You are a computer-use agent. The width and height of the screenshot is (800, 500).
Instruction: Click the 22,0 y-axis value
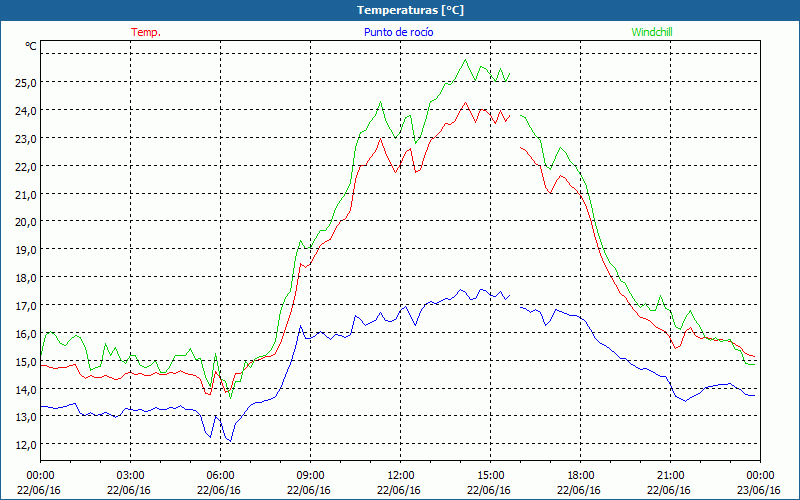tap(26, 166)
